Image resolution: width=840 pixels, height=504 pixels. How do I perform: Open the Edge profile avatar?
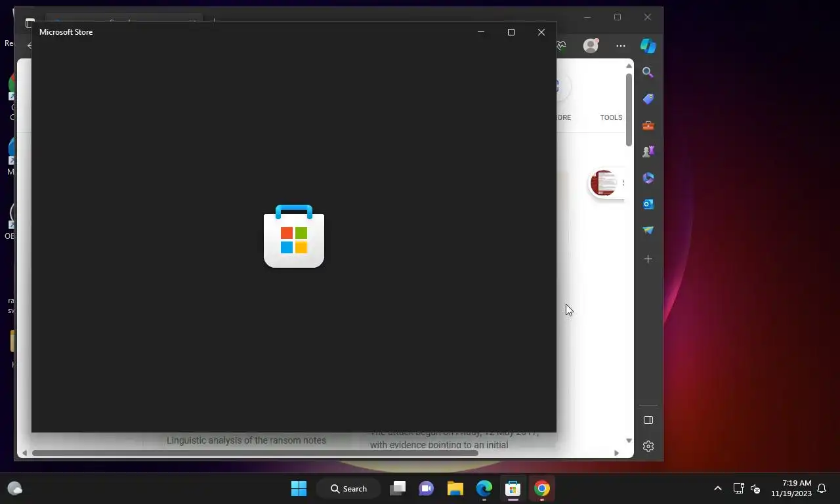591,45
